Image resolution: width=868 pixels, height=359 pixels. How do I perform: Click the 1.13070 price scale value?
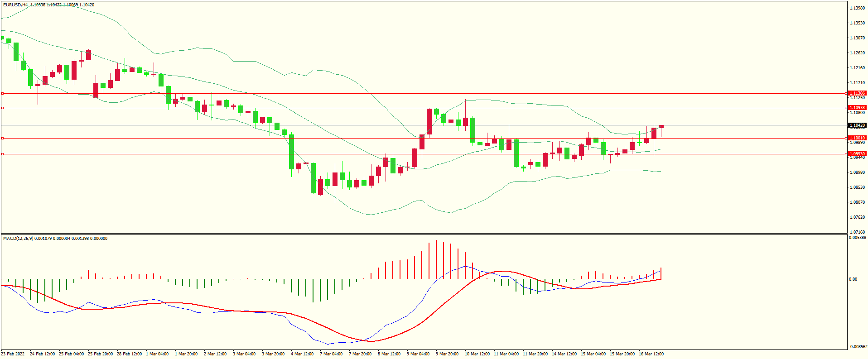(x=857, y=38)
